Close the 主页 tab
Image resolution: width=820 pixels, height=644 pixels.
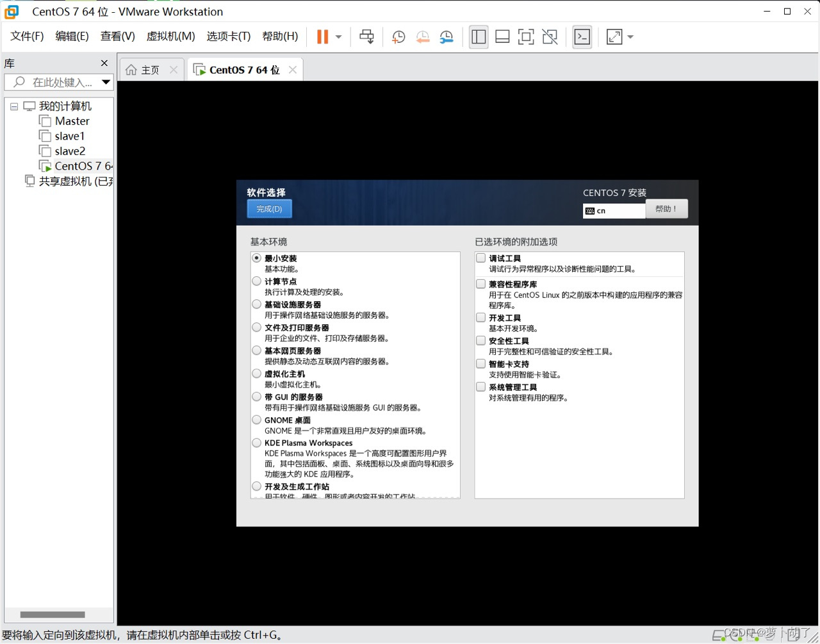174,70
